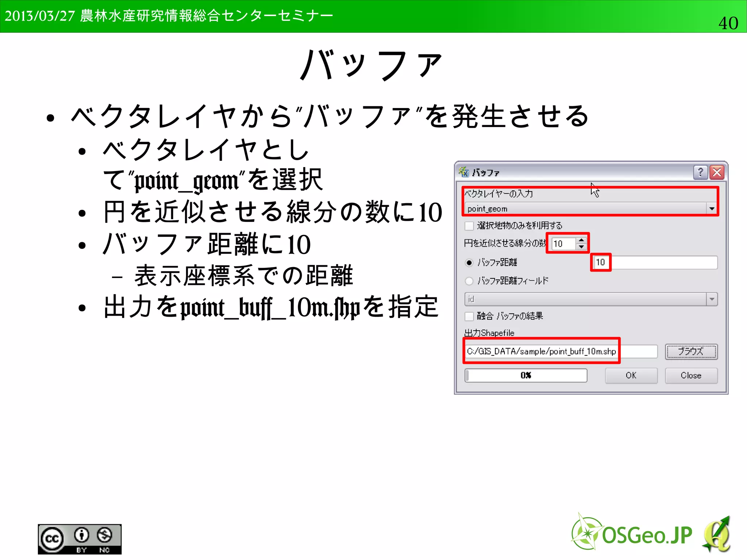Image resolution: width=747 pixels, height=560 pixels.
Task: Close the バッファ dialog with the red X
Action: pos(717,172)
